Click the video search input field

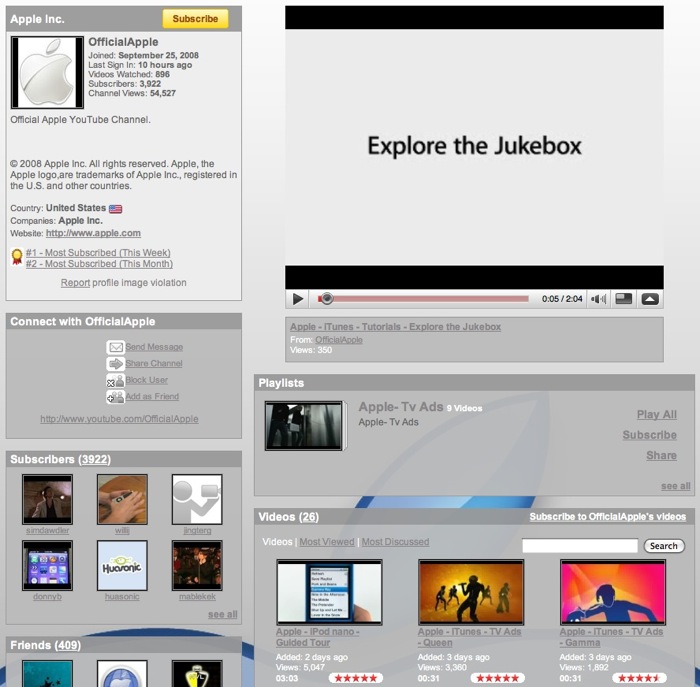coord(580,545)
